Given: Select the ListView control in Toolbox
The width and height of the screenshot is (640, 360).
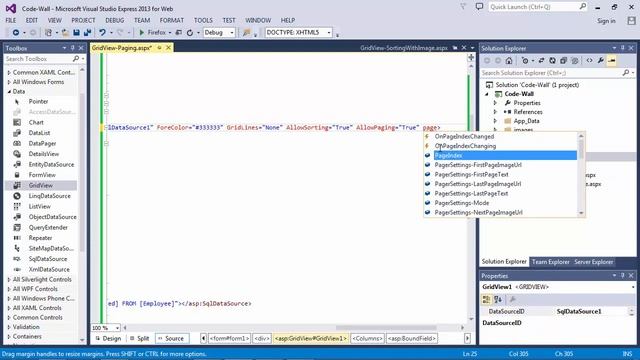Looking at the screenshot, I should pos(40,207).
